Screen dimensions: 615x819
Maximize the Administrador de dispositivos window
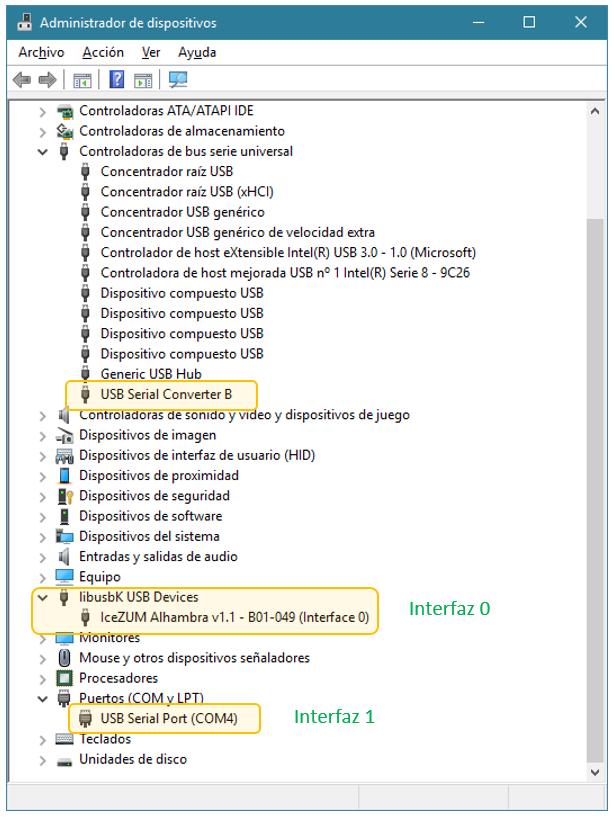(529, 22)
